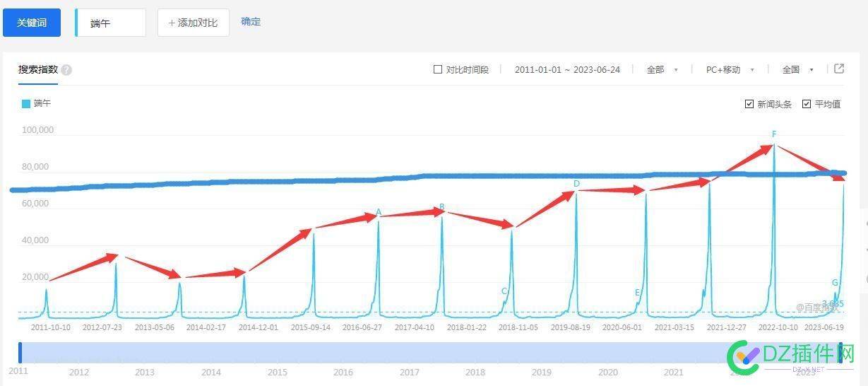The width and height of the screenshot is (868, 386).
Task: Select news marker F at the highest peak
Action: (774, 134)
